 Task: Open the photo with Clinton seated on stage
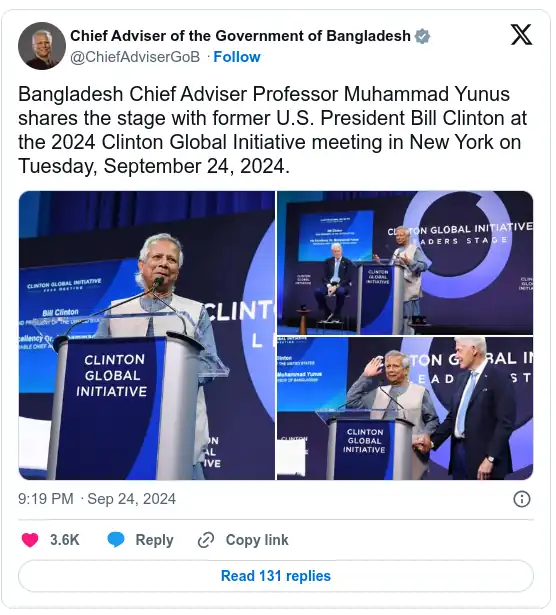point(405,263)
